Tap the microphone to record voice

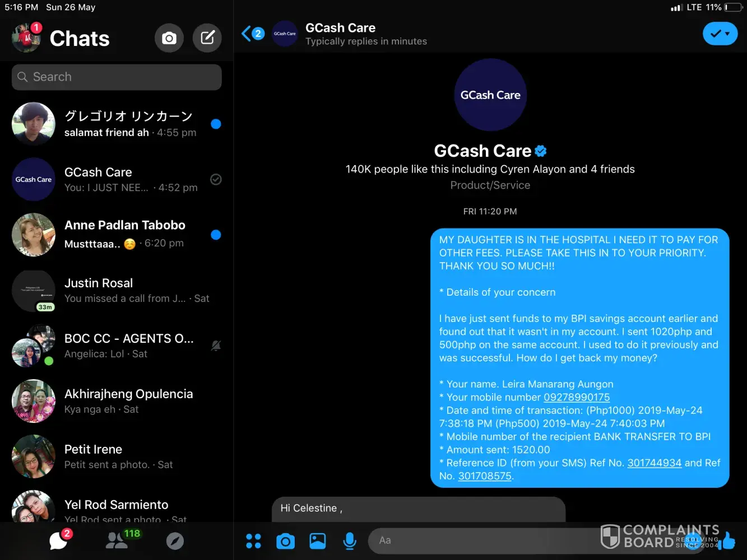coord(350,541)
